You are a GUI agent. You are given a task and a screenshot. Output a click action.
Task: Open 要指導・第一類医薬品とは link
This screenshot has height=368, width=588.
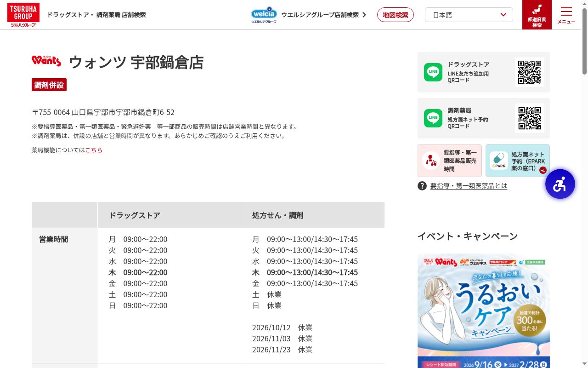point(469,186)
